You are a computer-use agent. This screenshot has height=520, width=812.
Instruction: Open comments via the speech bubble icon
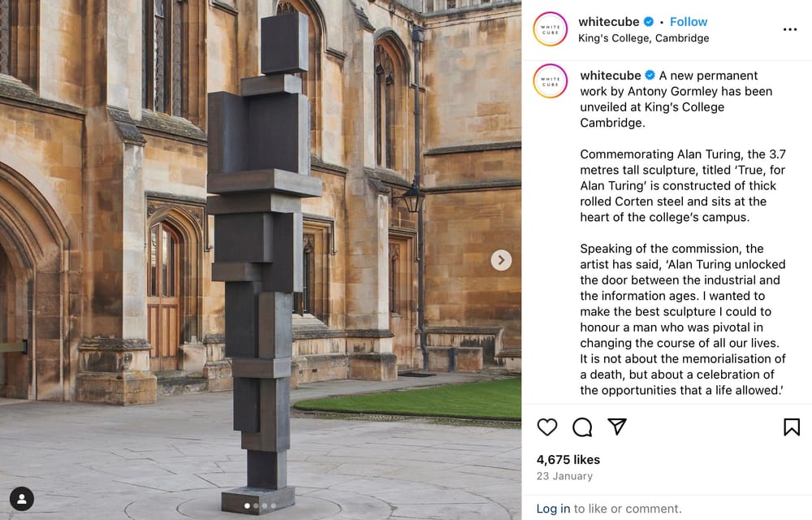[x=582, y=427]
